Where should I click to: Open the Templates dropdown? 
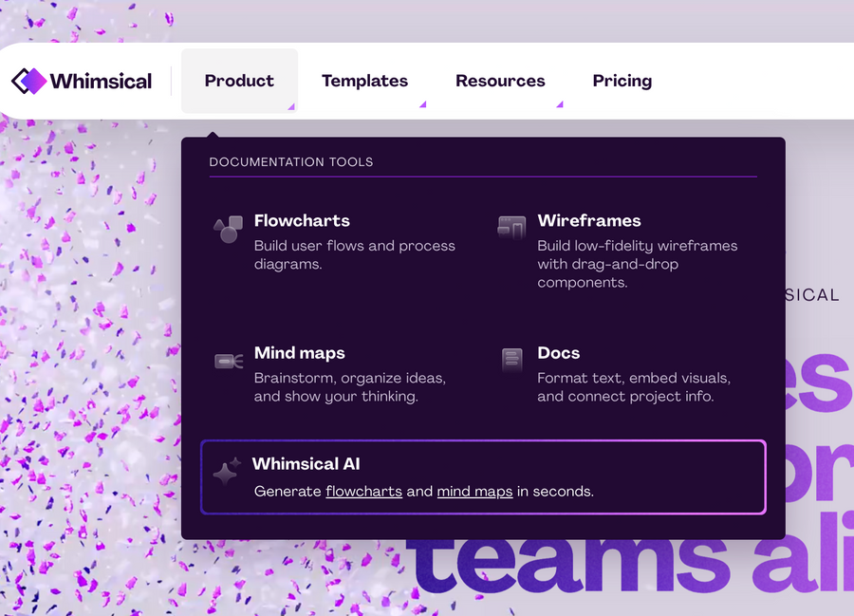coord(364,81)
